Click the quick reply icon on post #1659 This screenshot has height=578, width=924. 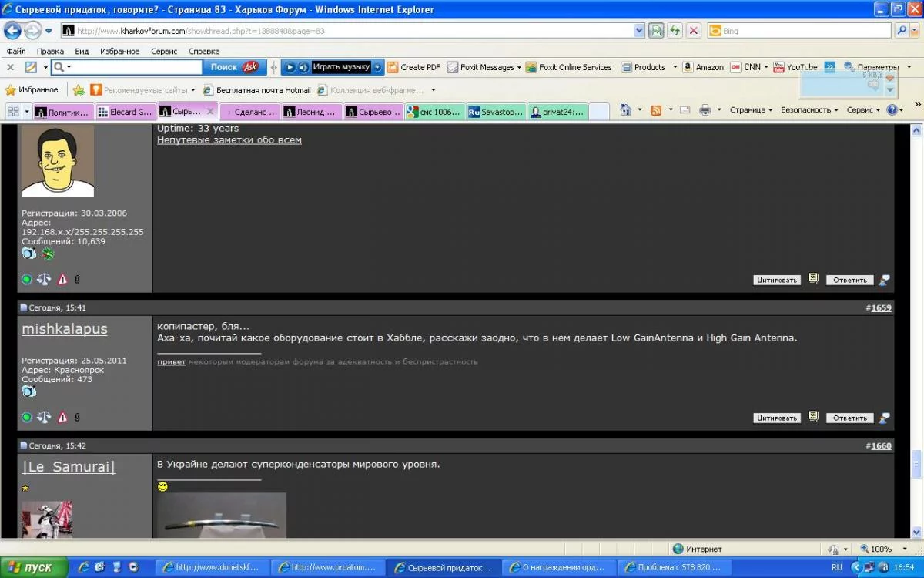click(884, 418)
